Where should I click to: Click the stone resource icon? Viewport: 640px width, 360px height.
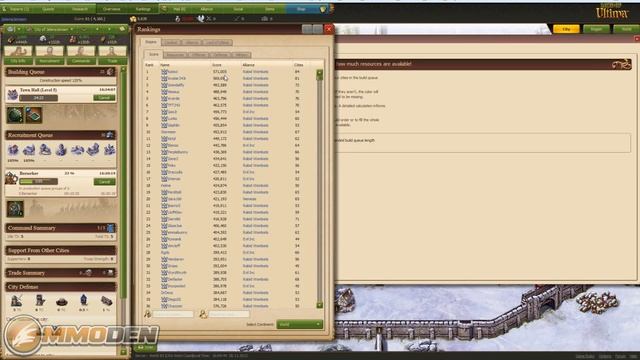pos(42,39)
